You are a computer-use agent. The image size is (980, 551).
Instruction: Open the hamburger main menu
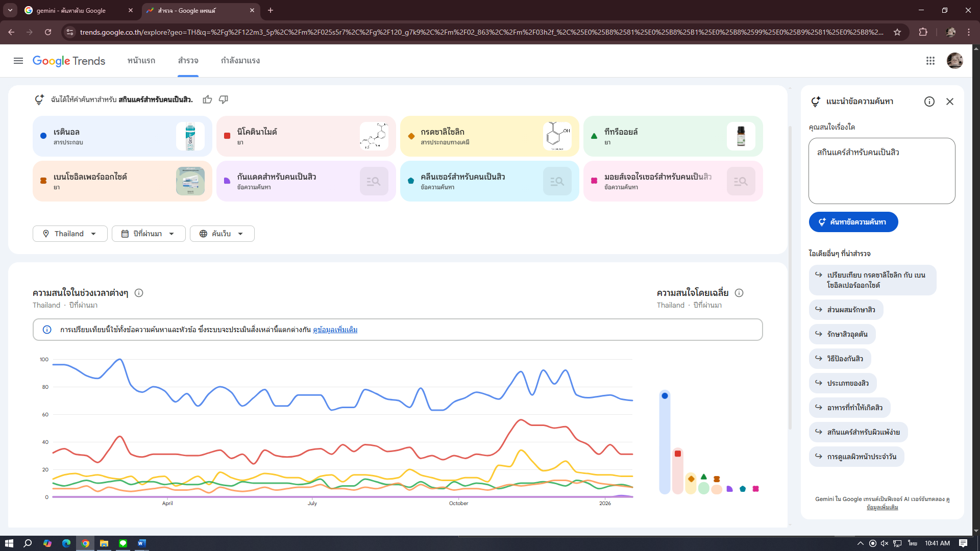(18, 61)
